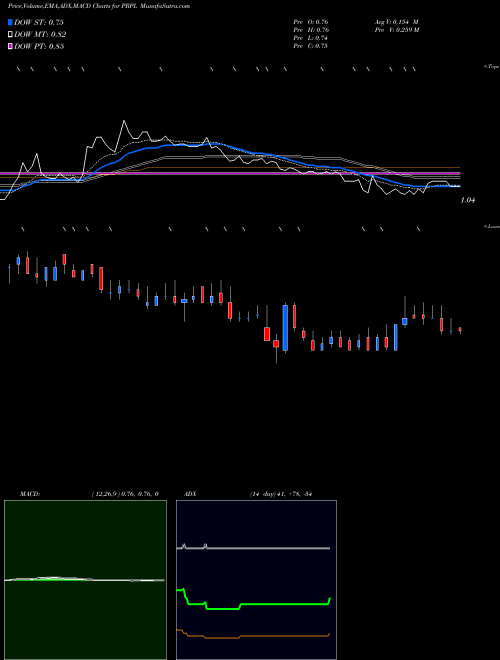The image size is (500, 660).
Task: Click the 'Pre V: 0.259 M' value
Action: tap(396, 30)
